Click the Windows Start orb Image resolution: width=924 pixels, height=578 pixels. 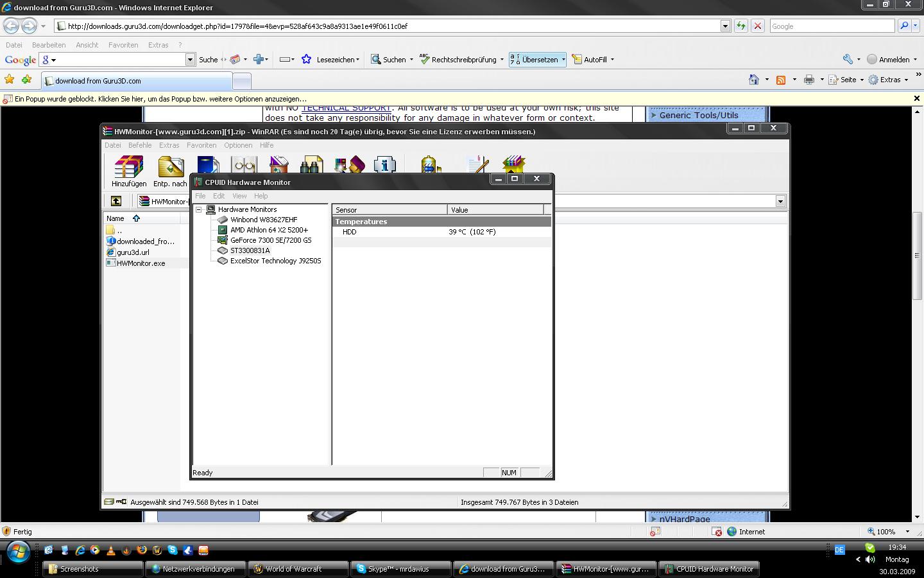coord(19,551)
